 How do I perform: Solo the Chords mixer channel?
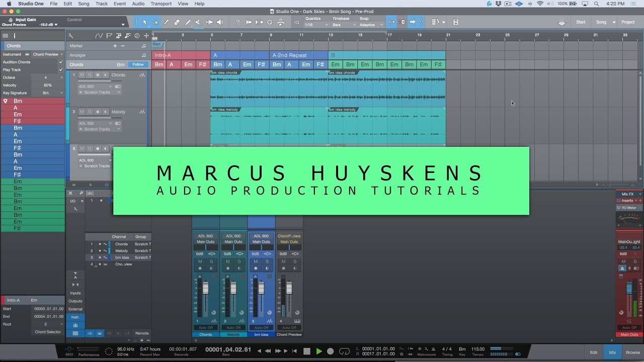click(x=211, y=261)
